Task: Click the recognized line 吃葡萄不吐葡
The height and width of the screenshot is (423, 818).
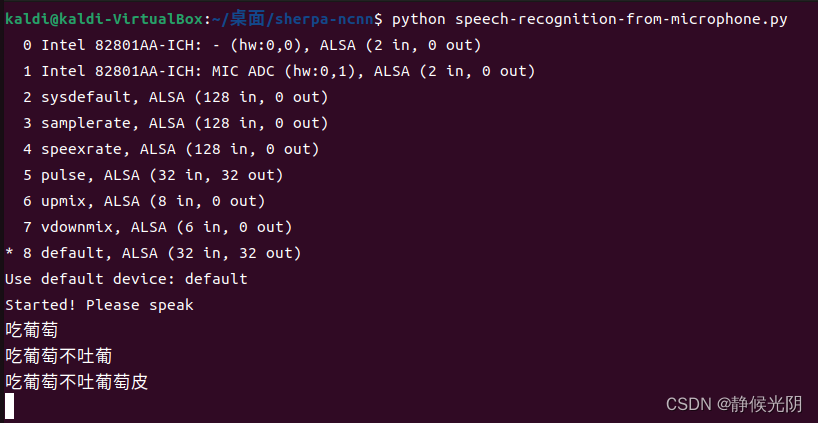Action: point(58,356)
